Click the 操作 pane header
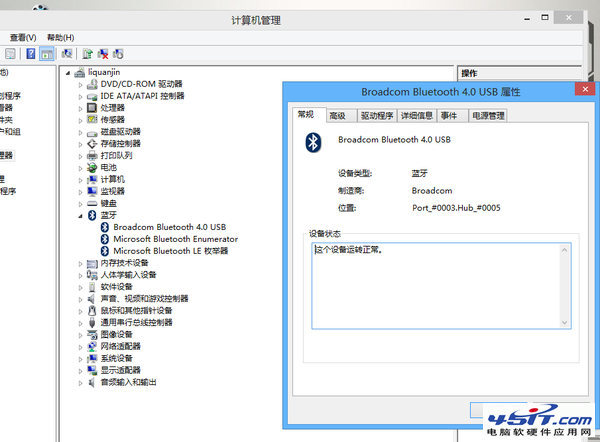The height and width of the screenshot is (442, 600). (x=519, y=73)
